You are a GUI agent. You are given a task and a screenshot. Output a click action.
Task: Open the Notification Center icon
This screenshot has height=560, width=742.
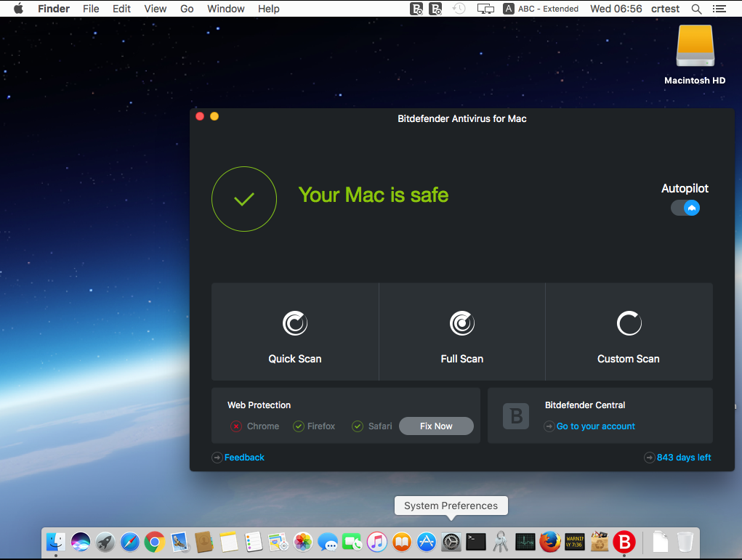[719, 9]
